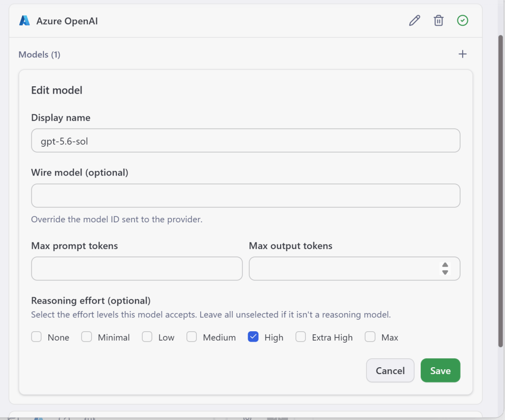Click the Azure OpenAI logo icon
This screenshot has width=505, height=420.
[x=25, y=21]
